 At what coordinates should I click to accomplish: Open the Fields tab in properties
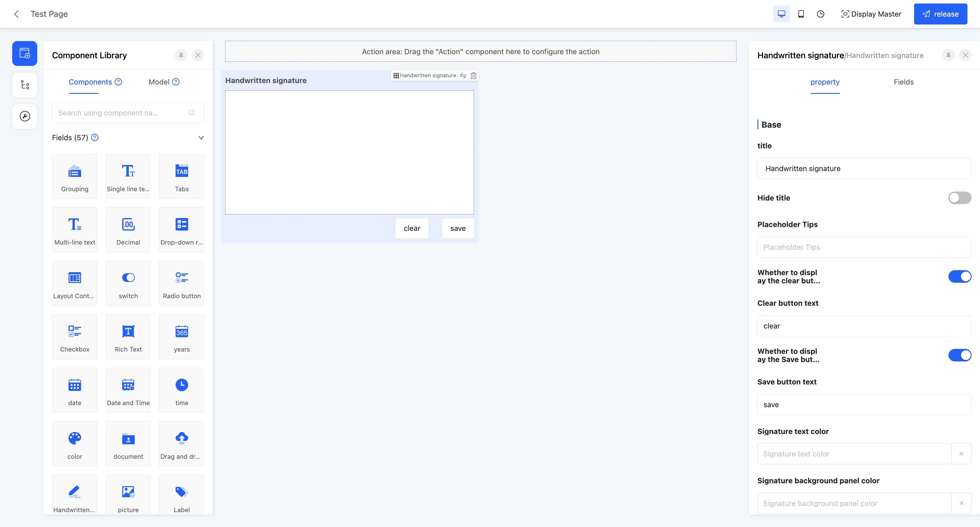coord(903,82)
